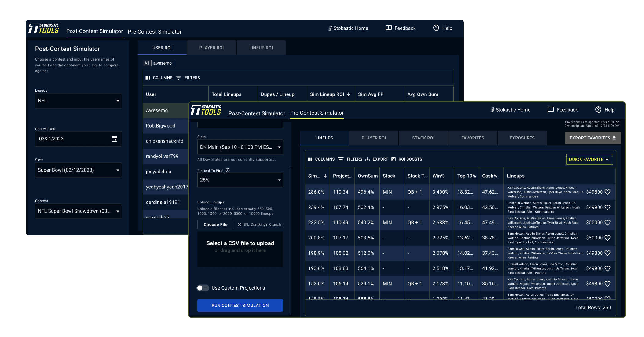Click Stokastic Tools logo in Pre-Contest window
The height and width of the screenshot is (337, 644).
(206, 110)
